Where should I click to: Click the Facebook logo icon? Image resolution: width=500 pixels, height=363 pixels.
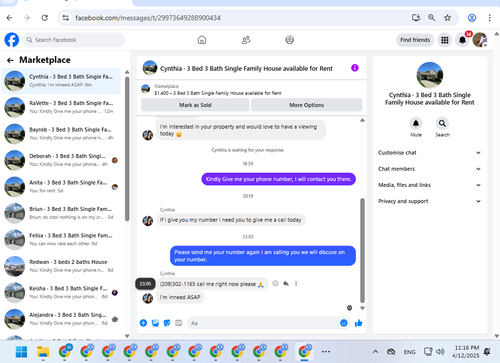coord(12,40)
